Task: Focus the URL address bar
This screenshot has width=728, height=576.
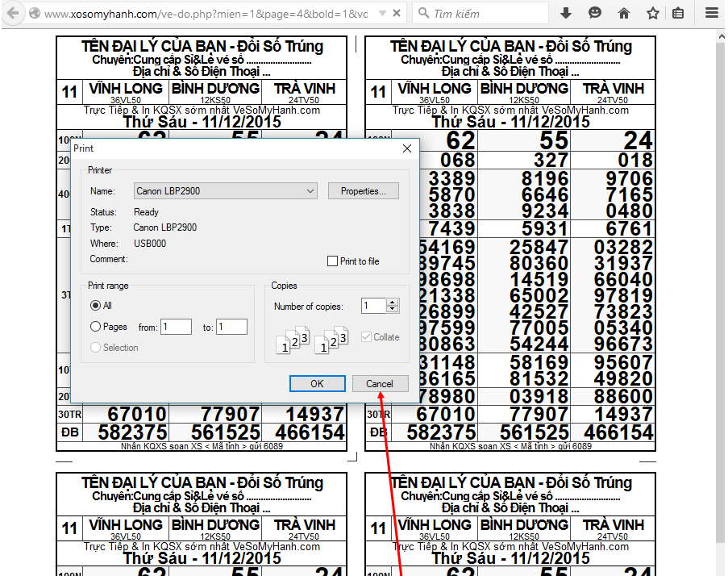Action: click(206, 14)
